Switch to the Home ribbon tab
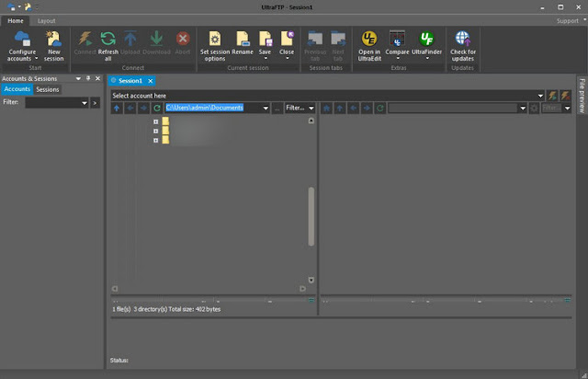Screen dimensions: 588x379 [16, 20]
